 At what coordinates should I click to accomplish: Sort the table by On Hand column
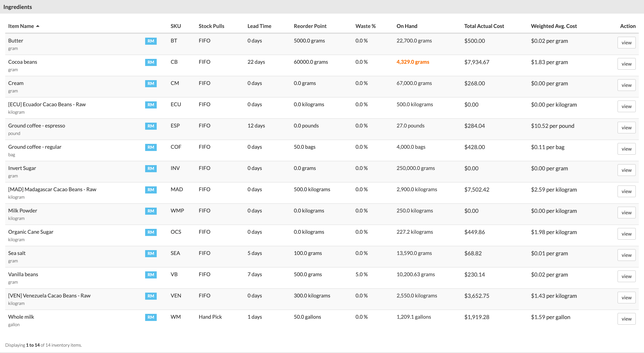pyautogui.click(x=407, y=26)
